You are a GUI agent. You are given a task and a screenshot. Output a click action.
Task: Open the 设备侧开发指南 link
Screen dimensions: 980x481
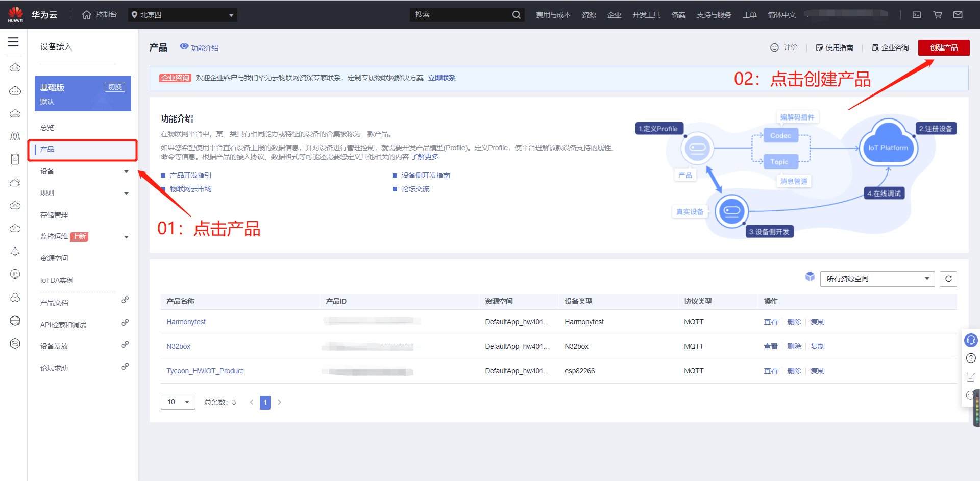(426, 175)
